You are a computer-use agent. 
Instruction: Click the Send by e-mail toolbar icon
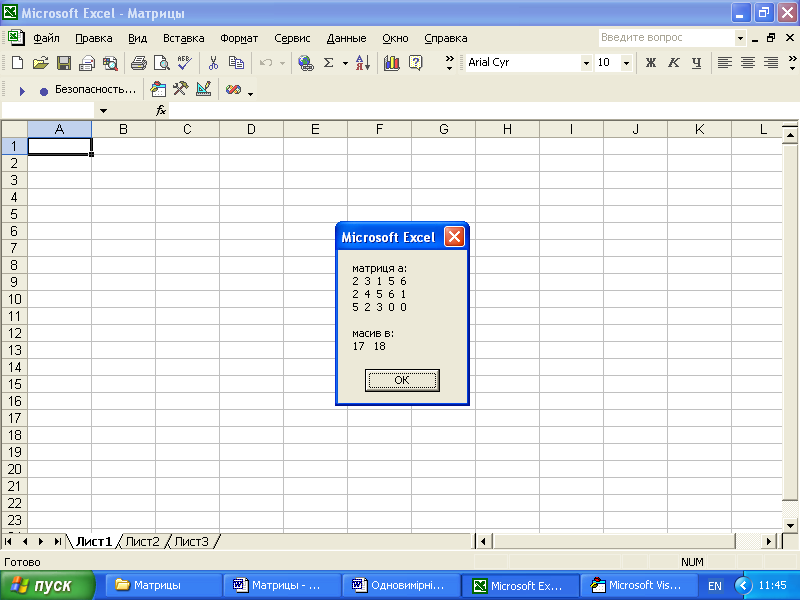click(x=87, y=63)
